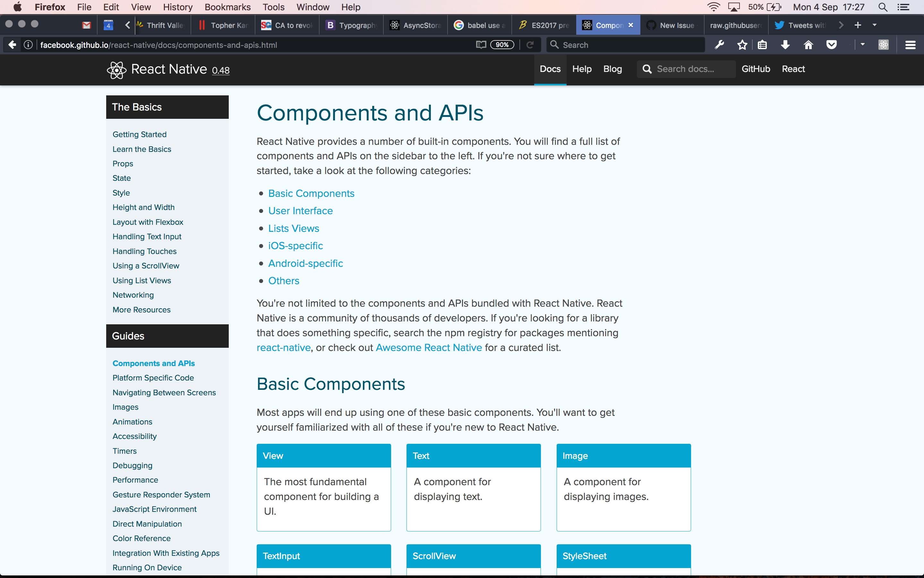This screenshot has width=924, height=578.
Task: Open the react-native npm link
Action: point(284,347)
